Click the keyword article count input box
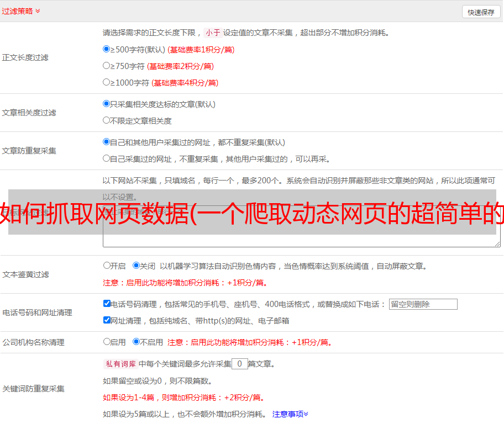The height and width of the screenshot is (424, 504). tap(239, 364)
